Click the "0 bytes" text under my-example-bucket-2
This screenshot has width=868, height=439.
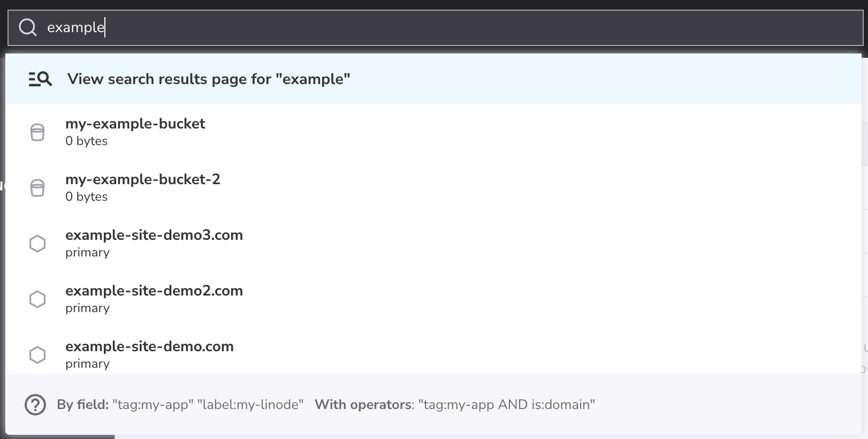[86, 197]
